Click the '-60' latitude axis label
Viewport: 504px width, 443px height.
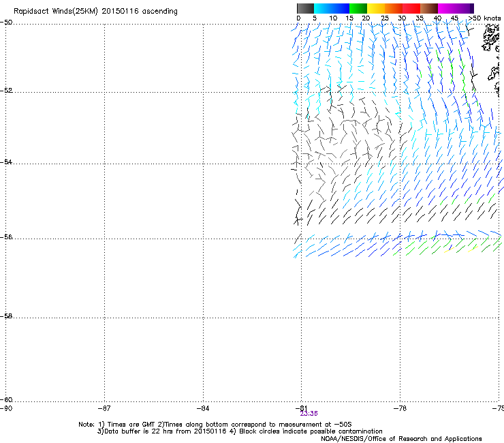[x=6, y=399]
